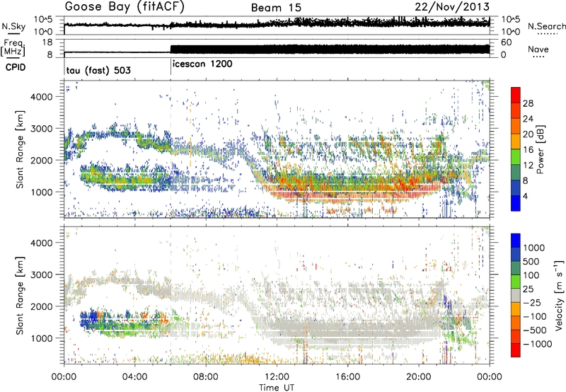Select the '25' velocity colorbar label
The height and width of the screenshot is (392, 566).
click(x=528, y=289)
